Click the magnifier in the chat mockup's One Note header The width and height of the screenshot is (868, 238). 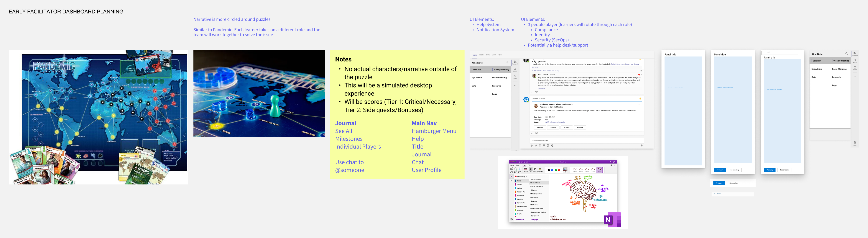pyautogui.click(x=507, y=63)
